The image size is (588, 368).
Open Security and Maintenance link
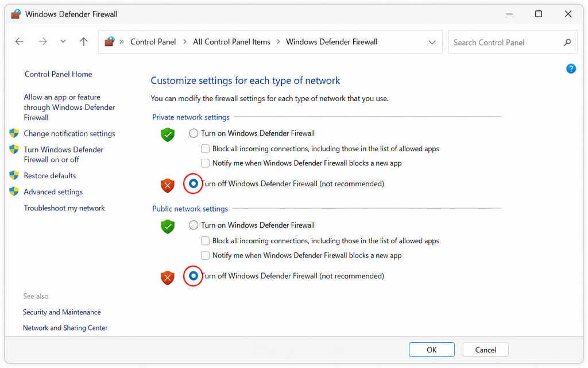tap(61, 312)
